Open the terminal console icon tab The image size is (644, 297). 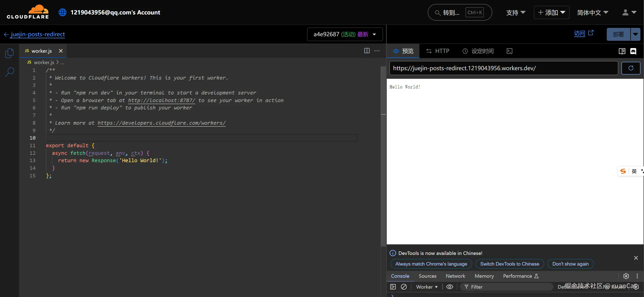click(509, 51)
